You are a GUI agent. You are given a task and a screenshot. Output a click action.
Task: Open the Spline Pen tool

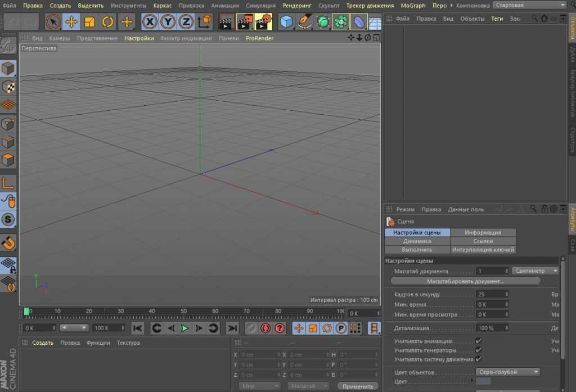[x=305, y=22]
